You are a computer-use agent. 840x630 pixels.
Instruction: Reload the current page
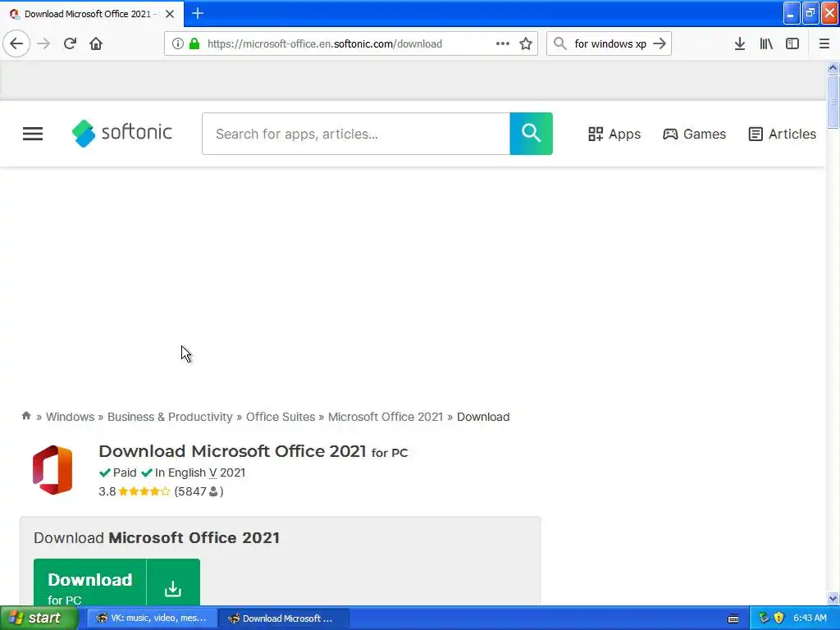(70, 43)
